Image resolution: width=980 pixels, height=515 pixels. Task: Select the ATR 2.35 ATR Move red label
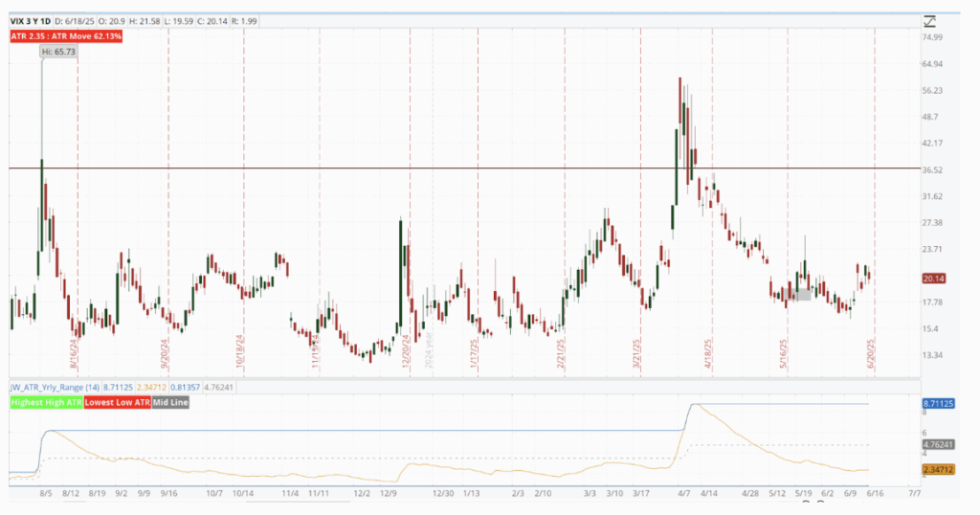point(66,36)
